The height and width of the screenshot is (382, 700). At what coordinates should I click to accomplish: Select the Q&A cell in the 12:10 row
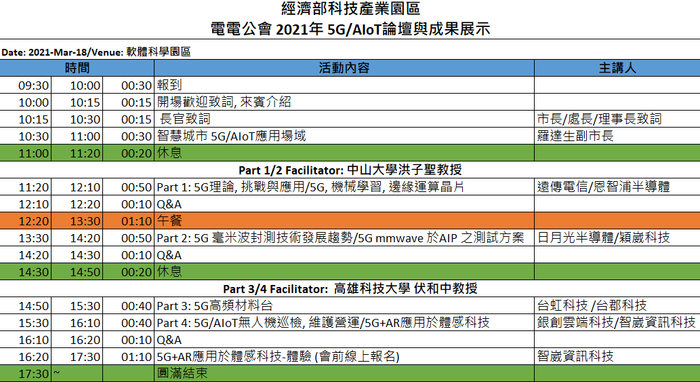pyautogui.click(x=344, y=204)
